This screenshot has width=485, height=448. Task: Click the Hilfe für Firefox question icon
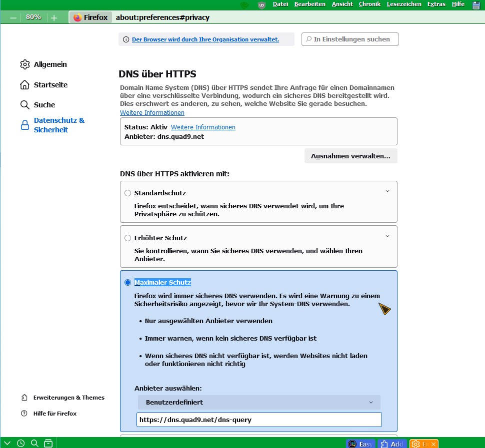pyautogui.click(x=24, y=414)
